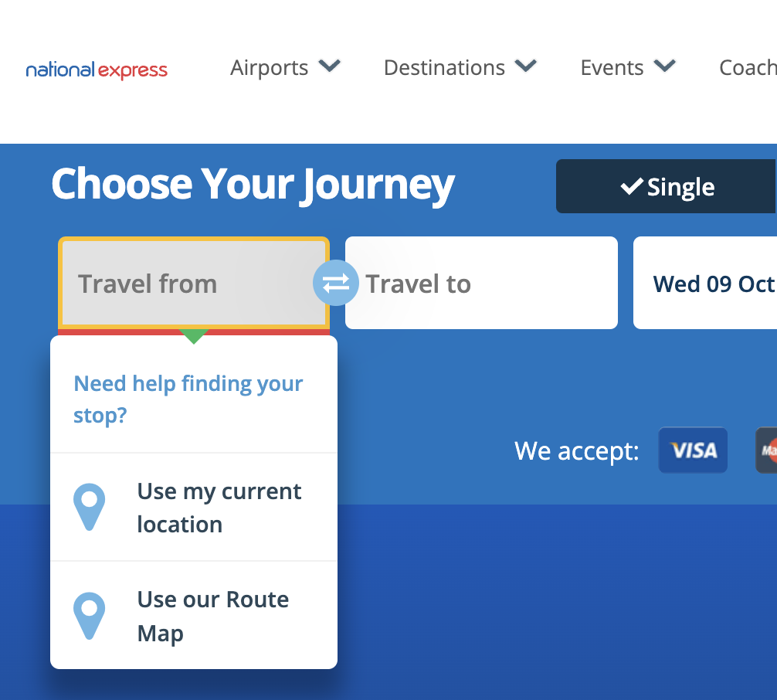777x700 pixels.
Task: Expand the Destinations dropdown chevron
Action: click(x=526, y=66)
